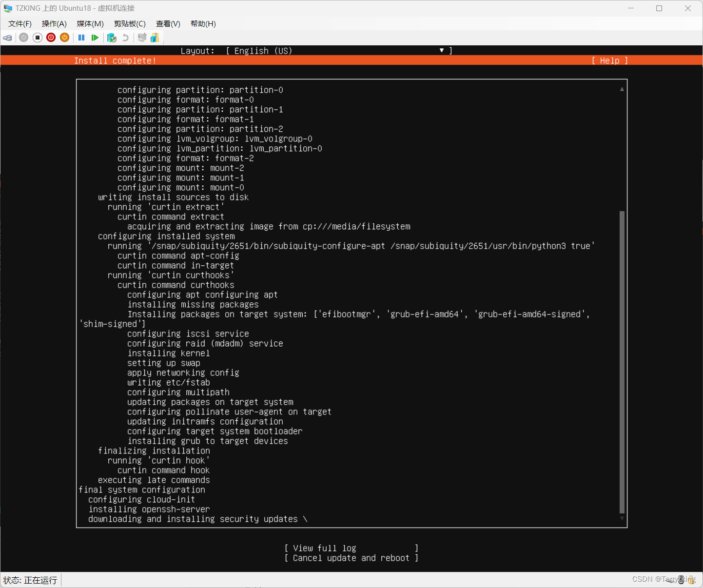The image size is (703, 588).
Task: Expand the English (US) layout dropdown
Action: 339,51
